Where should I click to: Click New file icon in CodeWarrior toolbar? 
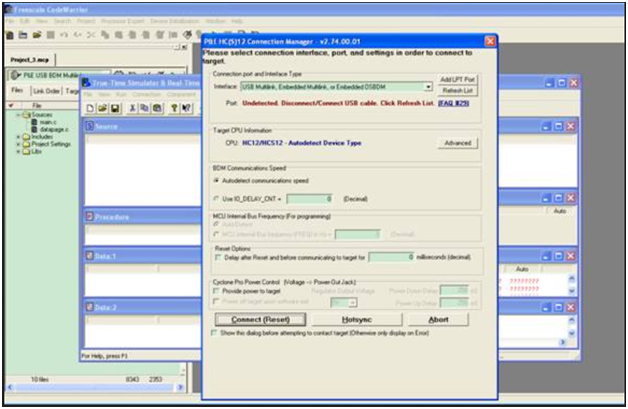pyautogui.click(x=10, y=35)
